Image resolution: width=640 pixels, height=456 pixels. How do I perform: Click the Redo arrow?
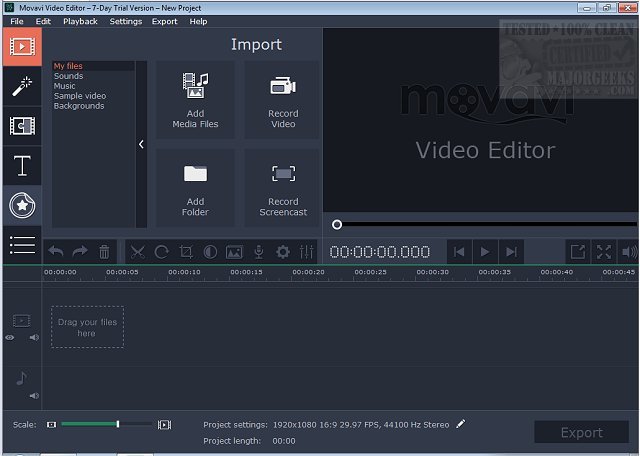click(x=80, y=252)
